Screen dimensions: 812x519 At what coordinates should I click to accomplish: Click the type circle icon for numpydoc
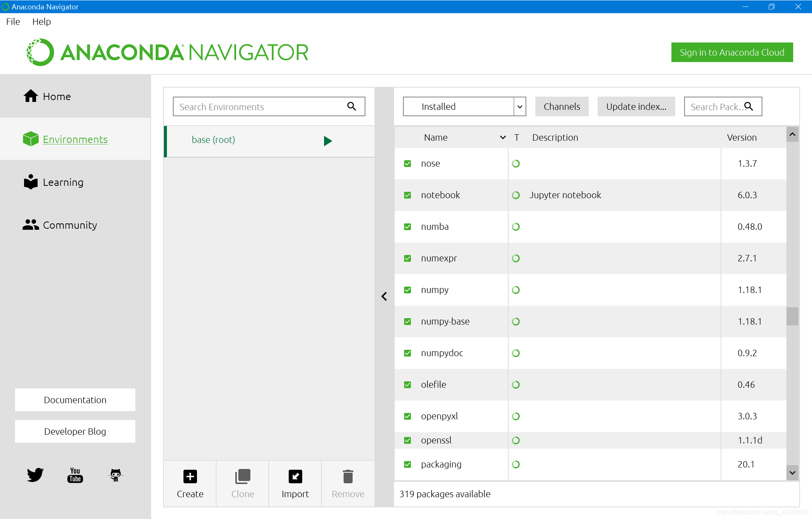click(516, 353)
